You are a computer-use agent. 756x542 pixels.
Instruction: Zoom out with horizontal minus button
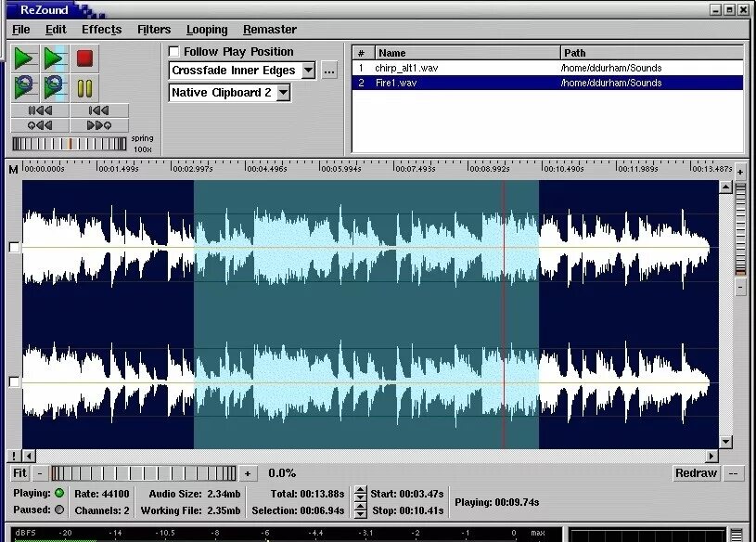[40, 473]
